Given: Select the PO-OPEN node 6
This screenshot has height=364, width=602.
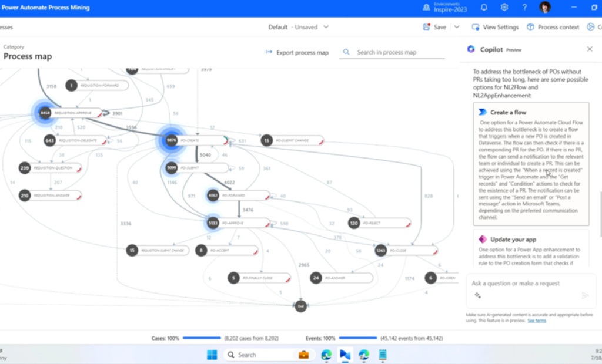Looking at the screenshot, I should (x=442, y=278).
